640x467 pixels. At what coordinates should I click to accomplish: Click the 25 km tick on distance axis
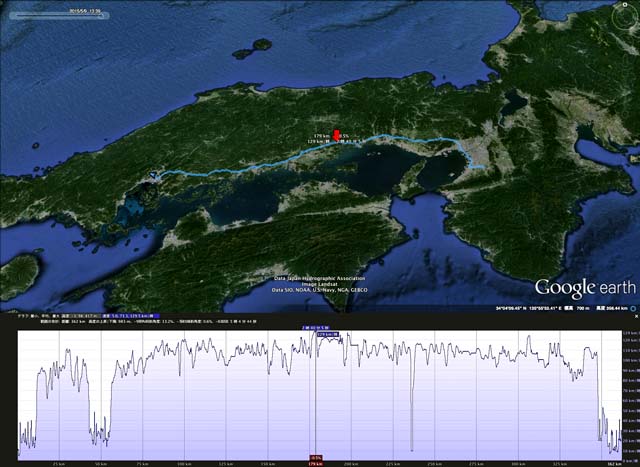[60, 464]
